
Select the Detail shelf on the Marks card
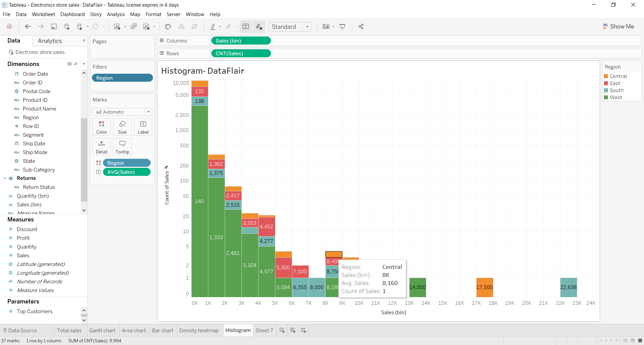click(101, 146)
